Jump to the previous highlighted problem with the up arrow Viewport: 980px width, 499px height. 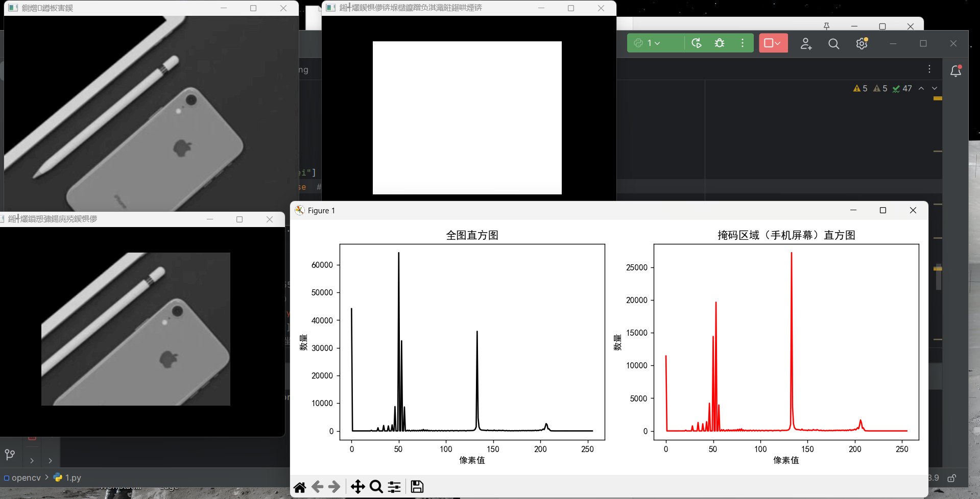[921, 88]
